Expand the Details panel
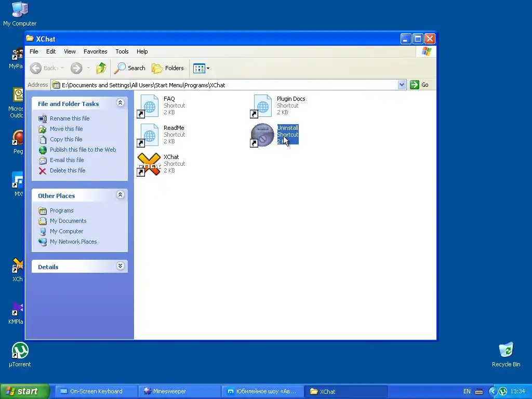 (x=121, y=265)
